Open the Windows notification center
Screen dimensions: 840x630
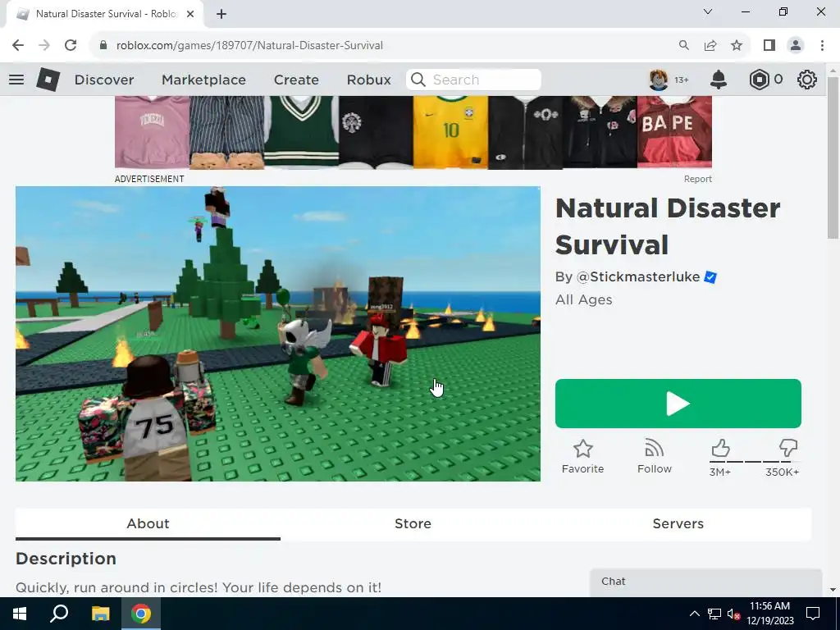click(x=813, y=614)
